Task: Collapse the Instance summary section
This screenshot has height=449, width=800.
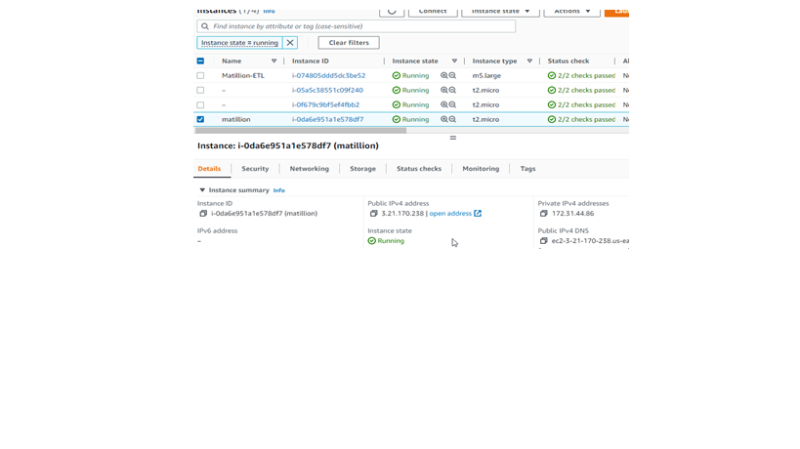Action: pyautogui.click(x=202, y=190)
